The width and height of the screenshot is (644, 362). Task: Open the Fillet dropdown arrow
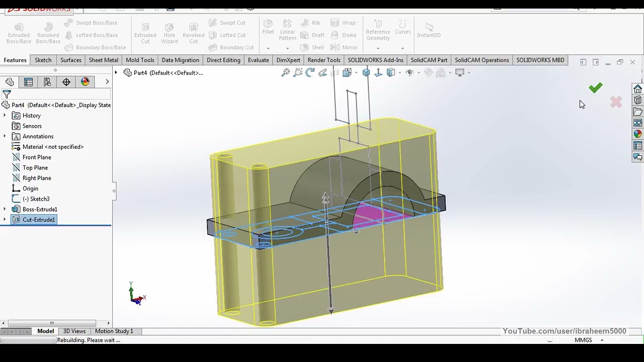click(x=268, y=48)
